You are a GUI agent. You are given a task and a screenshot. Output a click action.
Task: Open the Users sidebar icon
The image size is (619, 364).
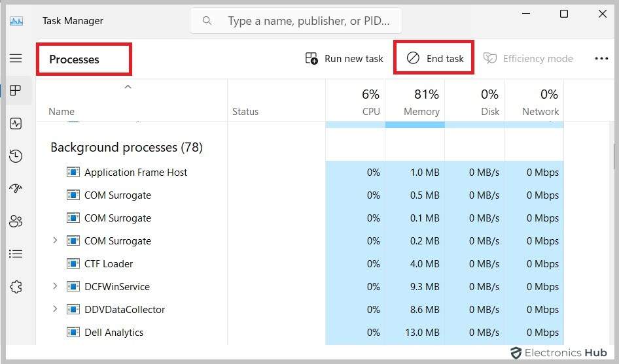click(16, 222)
